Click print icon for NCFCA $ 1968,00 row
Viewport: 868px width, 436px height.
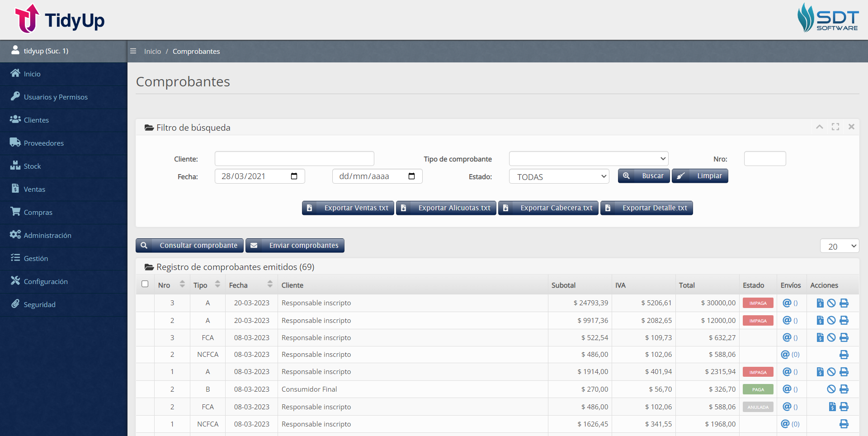(x=844, y=424)
